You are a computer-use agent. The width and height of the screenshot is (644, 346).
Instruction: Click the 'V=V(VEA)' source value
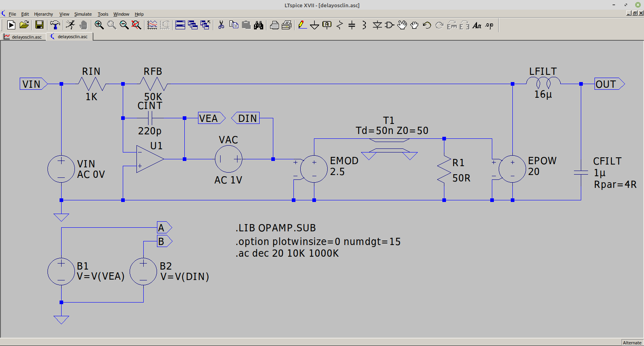click(x=101, y=276)
